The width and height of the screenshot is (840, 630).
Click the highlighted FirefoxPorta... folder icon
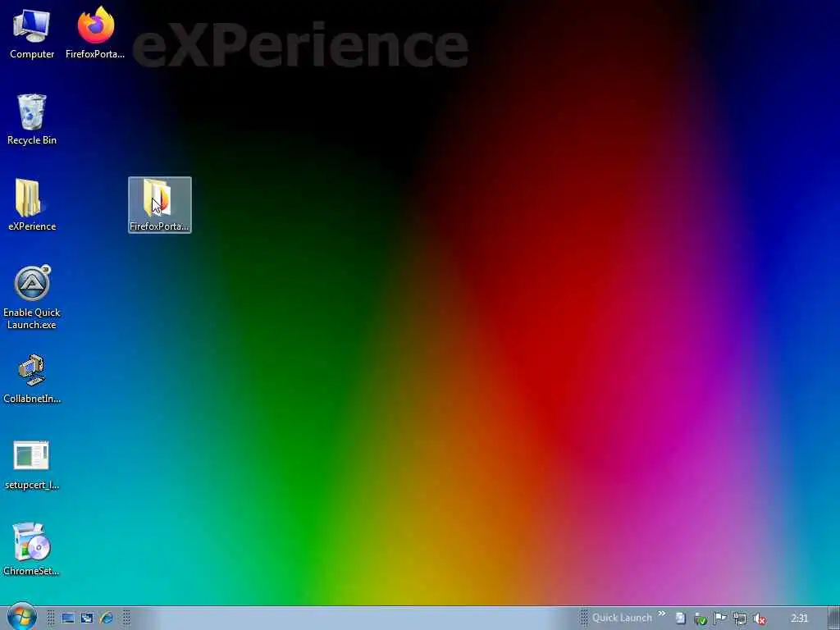pos(160,205)
